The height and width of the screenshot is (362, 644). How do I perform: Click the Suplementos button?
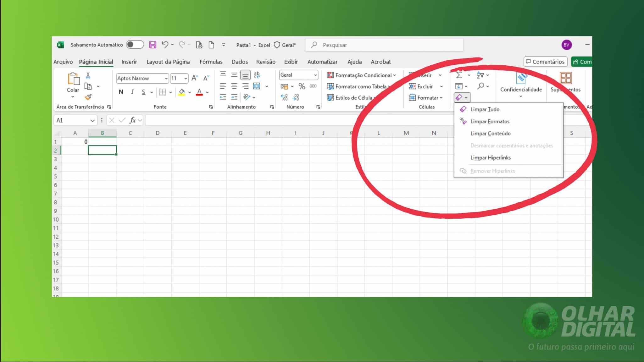point(565,82)
